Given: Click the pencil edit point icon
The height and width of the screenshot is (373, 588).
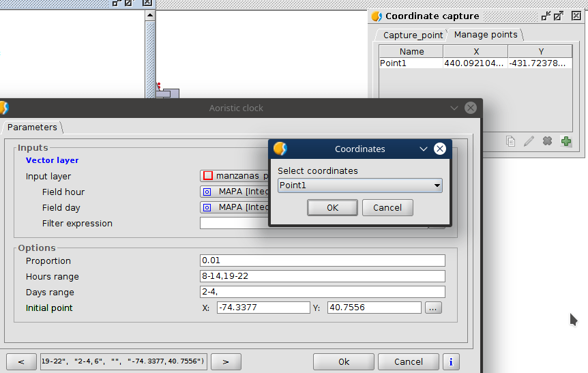Looking at the screenshot, I should pos(529,141).
